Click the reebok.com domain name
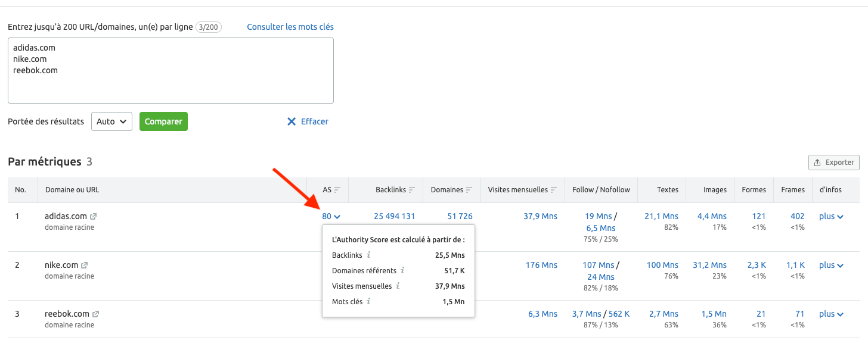 tap(67, 314)
